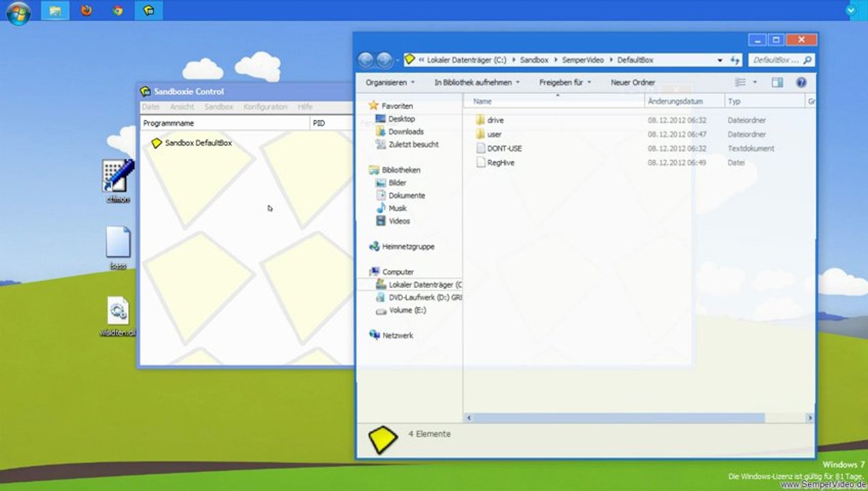Screen dimensions: 868x491
Task: Open In Bibliothek aufnehmen dropdown
Action: [477, 83]
